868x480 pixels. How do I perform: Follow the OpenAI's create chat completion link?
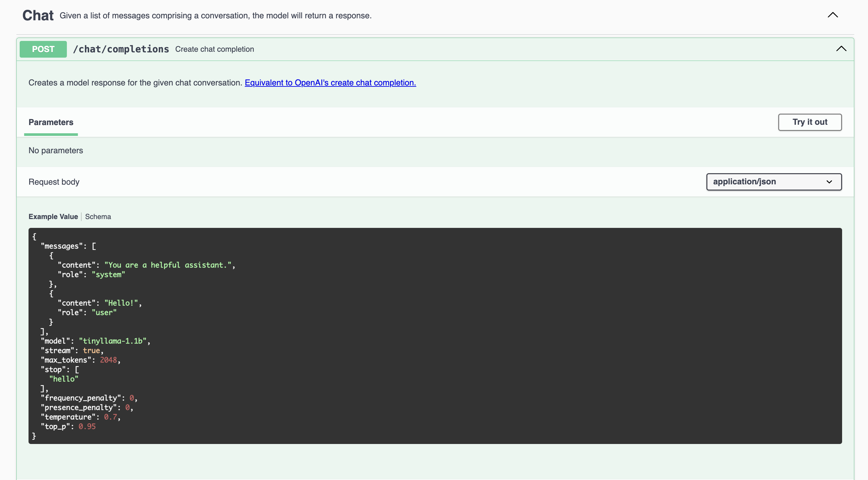pos(330,83)
